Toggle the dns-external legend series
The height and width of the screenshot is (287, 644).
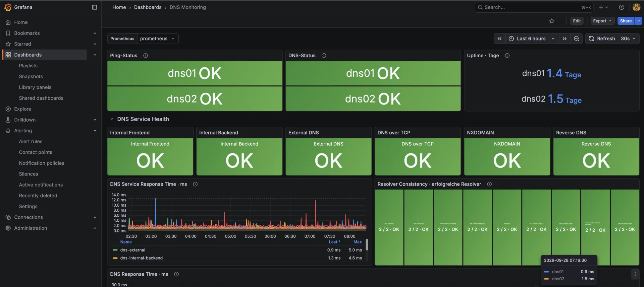(133, 250)
